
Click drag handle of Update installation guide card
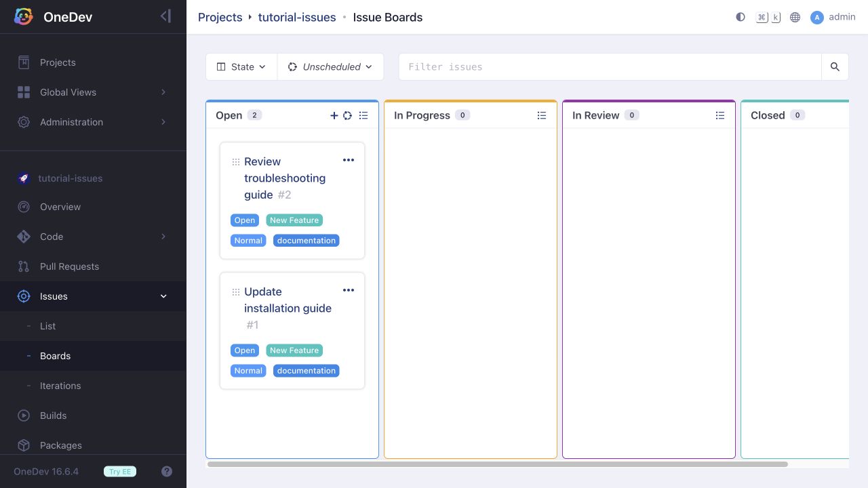click(236, 292)
